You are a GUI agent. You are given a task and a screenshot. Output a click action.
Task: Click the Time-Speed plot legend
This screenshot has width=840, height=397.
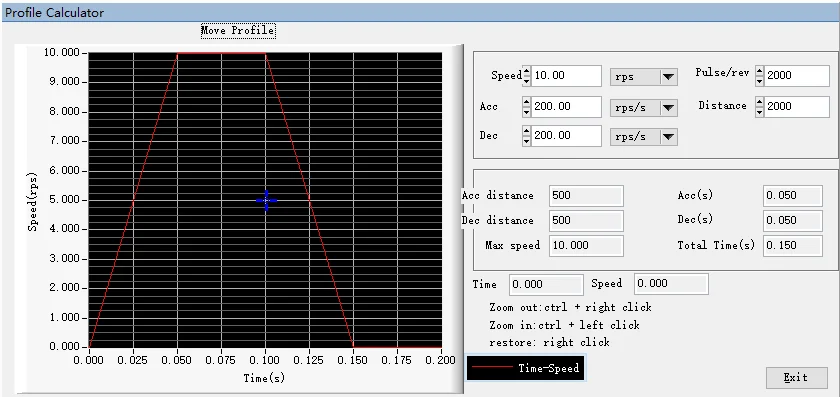(526, 368)
